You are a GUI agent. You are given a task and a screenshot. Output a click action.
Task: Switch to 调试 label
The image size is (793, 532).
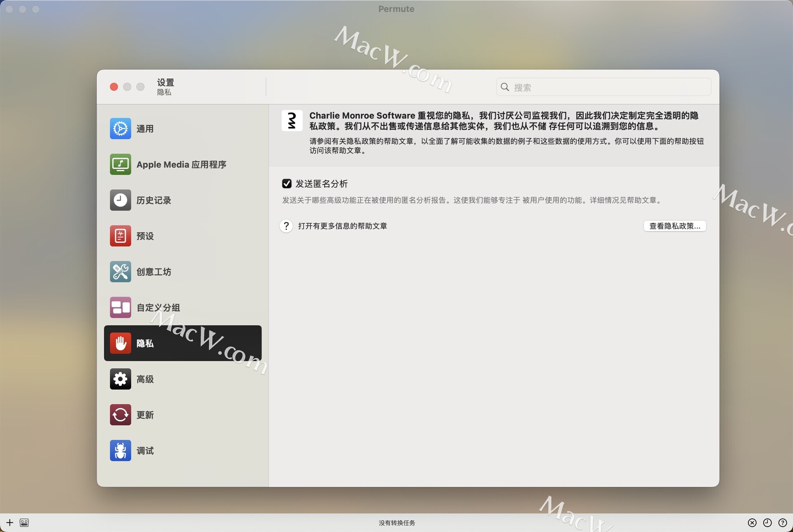[x=145, y=451]
